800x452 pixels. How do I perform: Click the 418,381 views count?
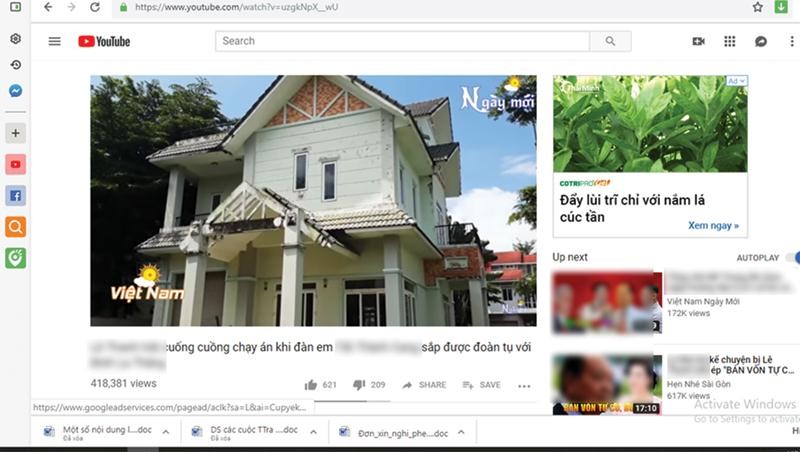pyautogui.click(x=123, y=383)
